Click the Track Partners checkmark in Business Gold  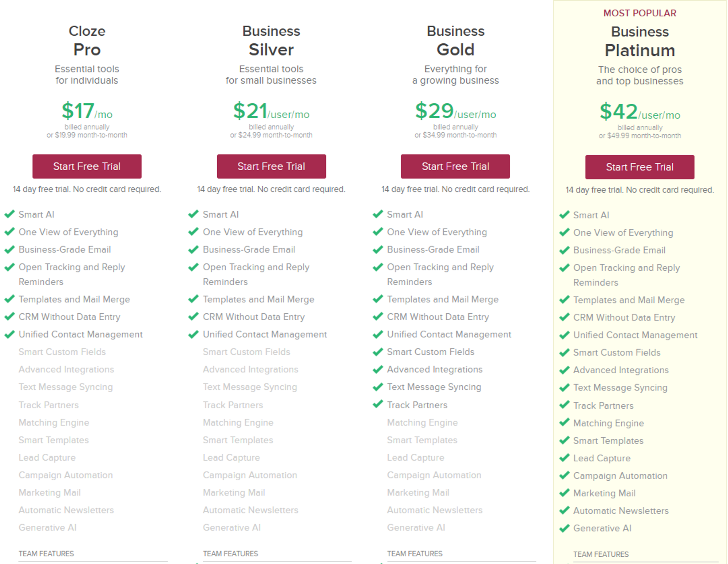(378, 404)
